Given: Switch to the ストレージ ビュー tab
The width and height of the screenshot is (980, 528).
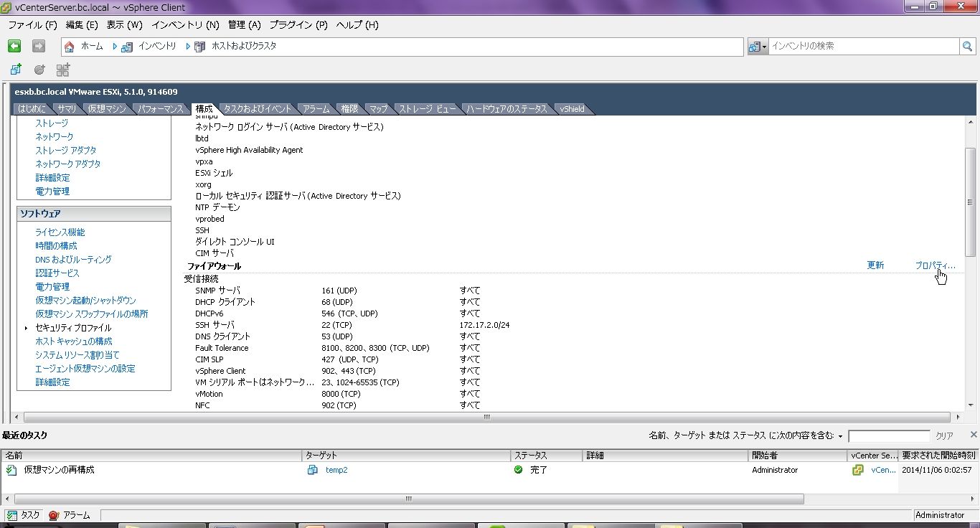Looking at the screenshot, I should pyautogui.click(x=427, y=109).
